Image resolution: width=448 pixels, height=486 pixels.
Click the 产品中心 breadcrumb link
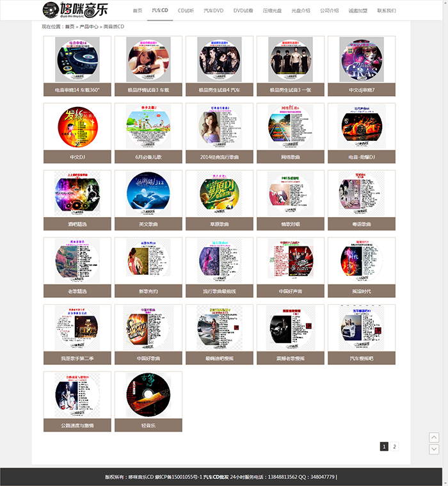88,27
